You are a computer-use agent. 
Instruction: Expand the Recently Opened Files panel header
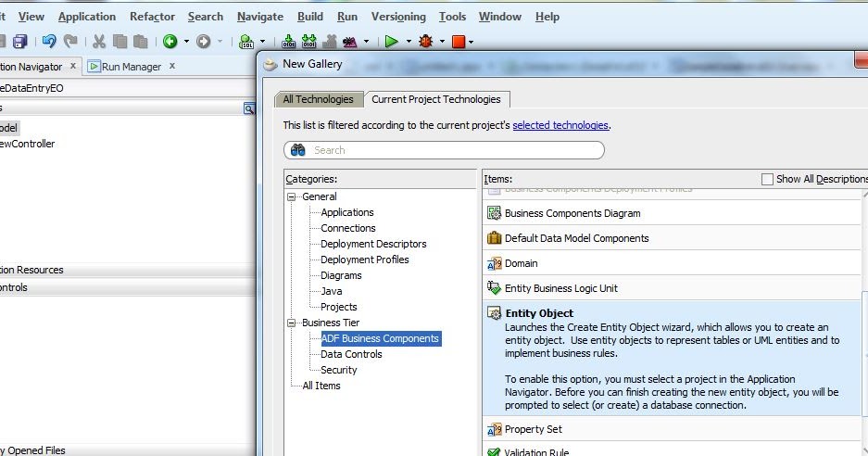(x=127, y=450)
